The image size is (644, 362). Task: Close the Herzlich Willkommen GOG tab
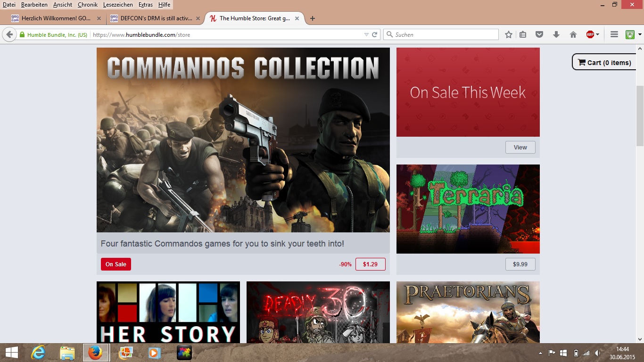99,18
